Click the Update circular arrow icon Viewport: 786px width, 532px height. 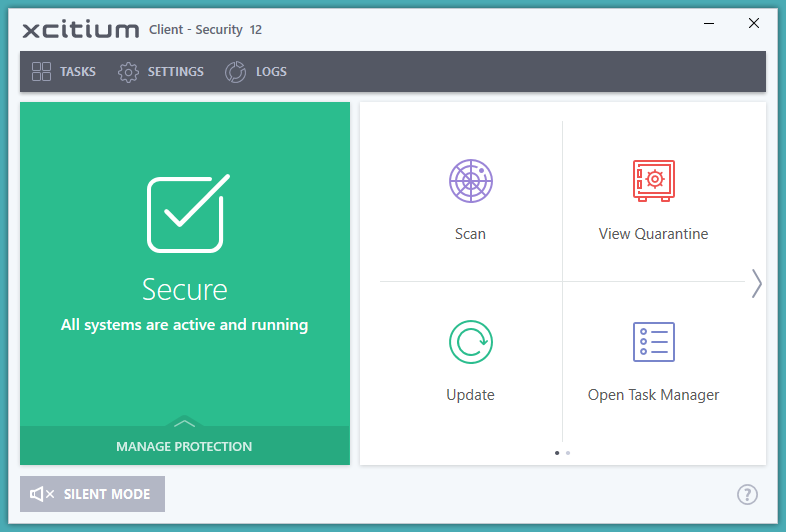click(470, 342)
